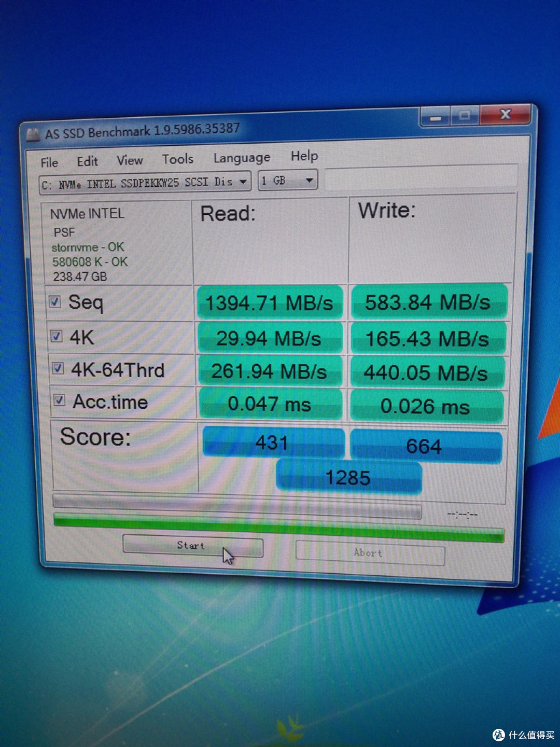Open the File menu
This screenshot has height=747, width=560.
pyautogui.click(x=49, y=162)
